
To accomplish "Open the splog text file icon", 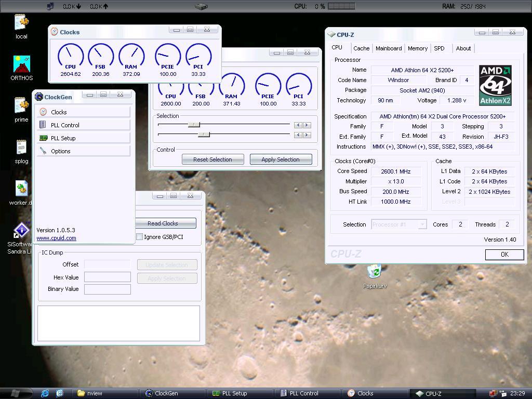I will [21, 147].
